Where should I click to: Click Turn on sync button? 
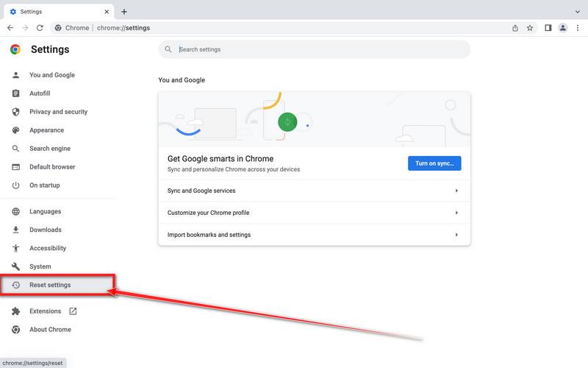(434, 163)
